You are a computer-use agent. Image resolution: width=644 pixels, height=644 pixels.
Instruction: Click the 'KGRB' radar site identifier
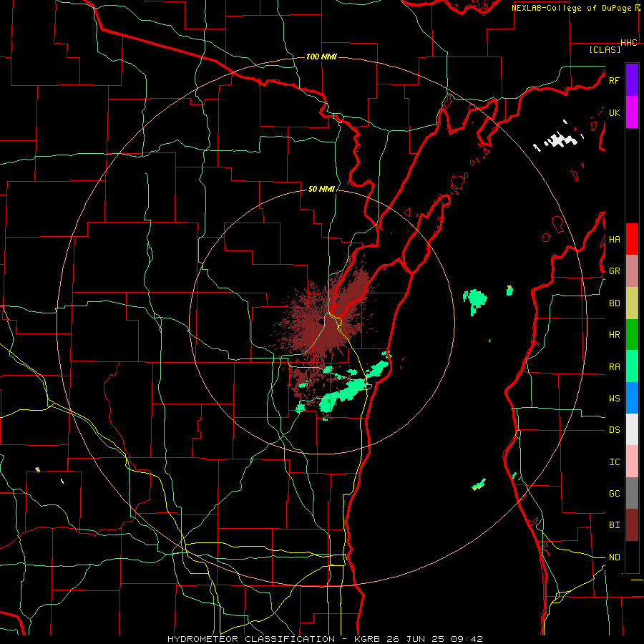click(x=366, y=639)
